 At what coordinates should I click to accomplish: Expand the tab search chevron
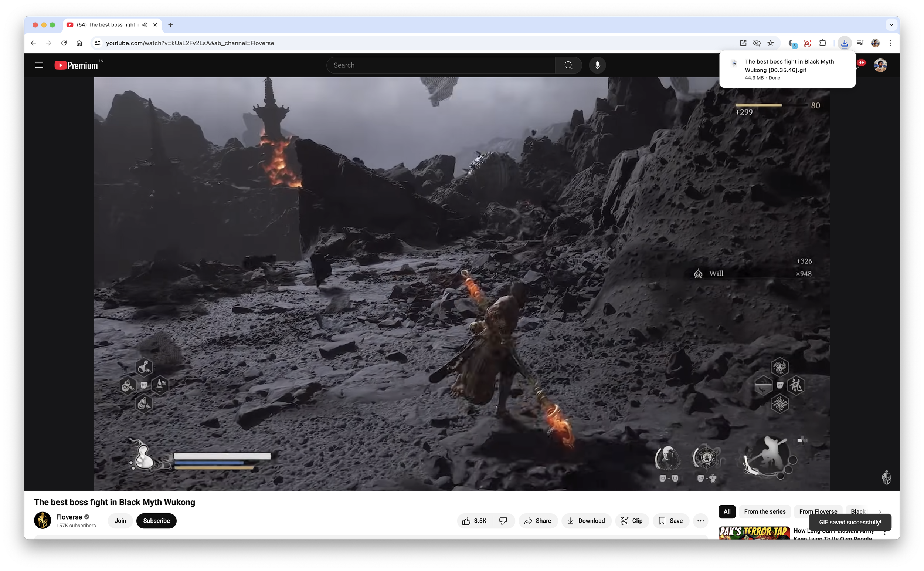[891, 24]
